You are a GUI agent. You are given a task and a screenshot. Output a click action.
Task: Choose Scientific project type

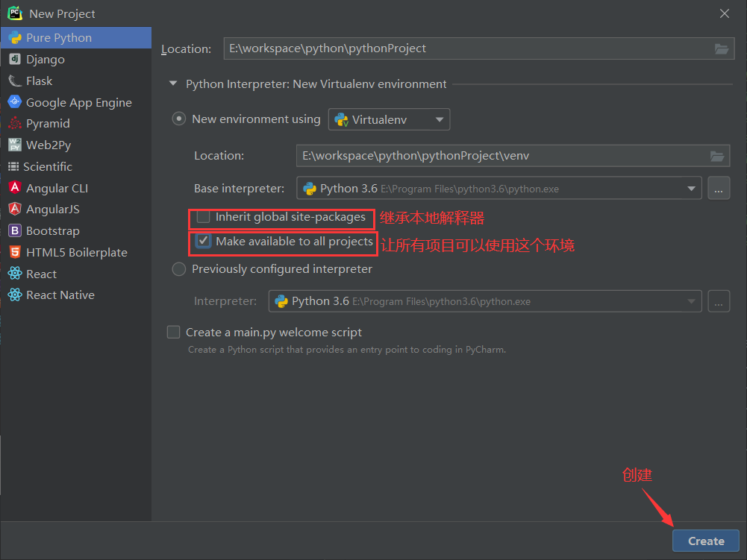(x=76, y=167)
